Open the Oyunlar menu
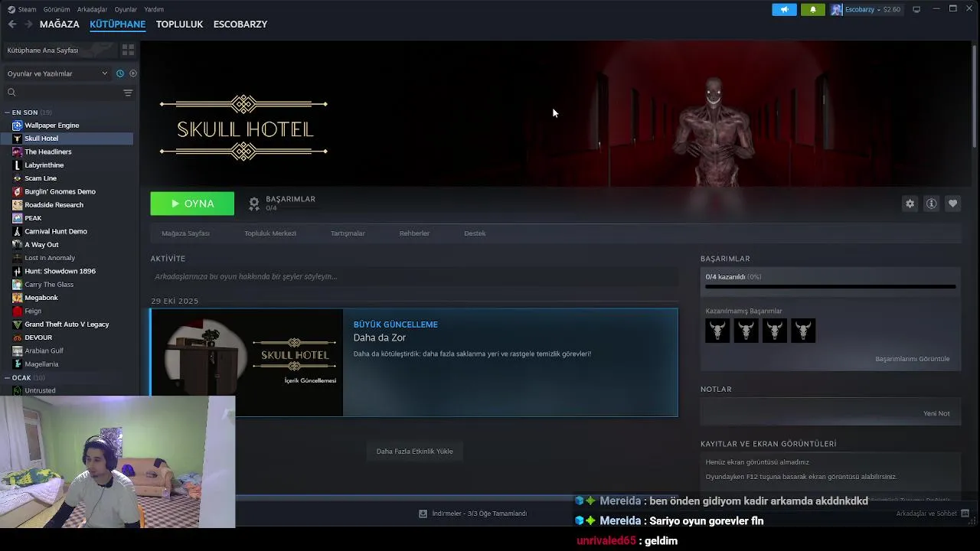The image size is (980, 551). coord(126,9)
